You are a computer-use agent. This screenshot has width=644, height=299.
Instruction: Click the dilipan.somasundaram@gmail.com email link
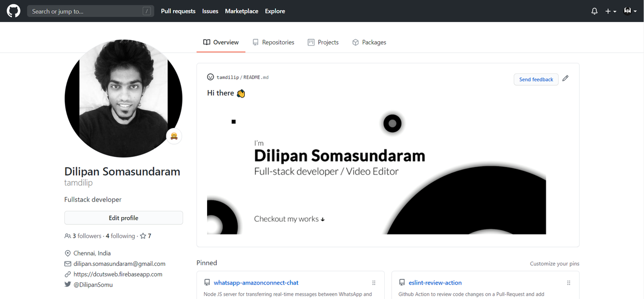[120, 264]
